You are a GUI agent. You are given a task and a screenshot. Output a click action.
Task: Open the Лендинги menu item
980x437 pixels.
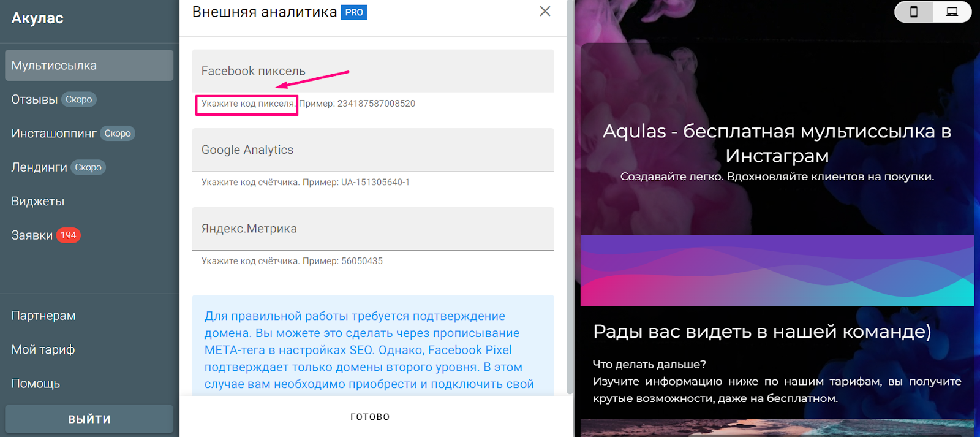click(39, 167)
